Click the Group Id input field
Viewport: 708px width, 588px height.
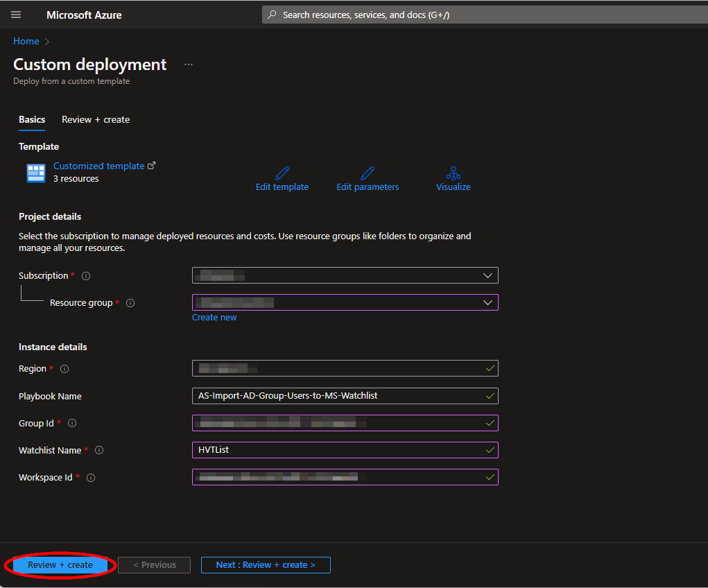point(345,423)
